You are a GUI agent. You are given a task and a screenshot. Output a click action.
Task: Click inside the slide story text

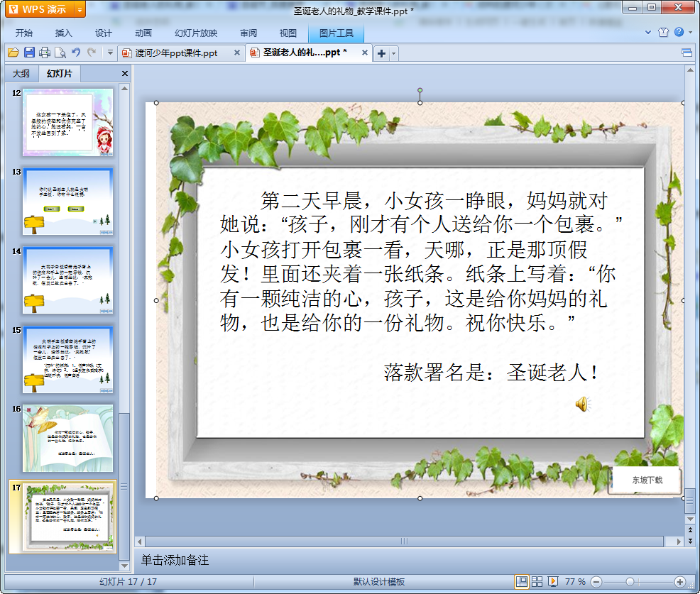click(420, 262)
